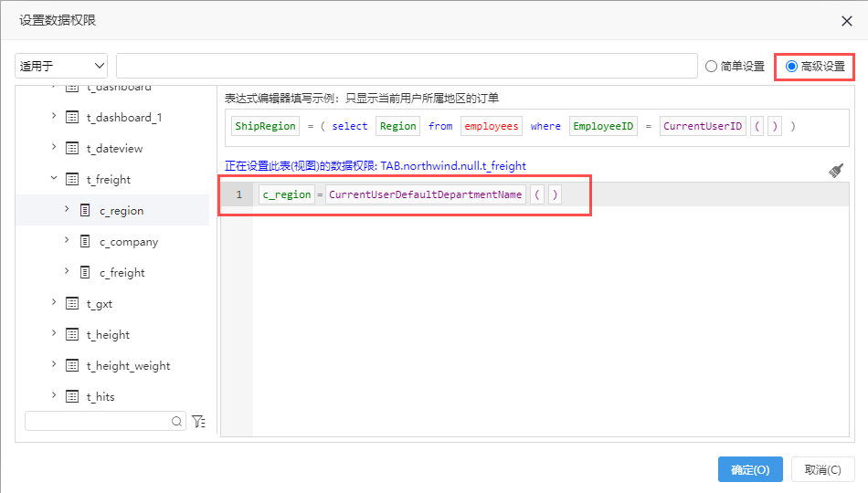
Task: Select the t_height_weight tree row
Action: pyautogui.click(x=112, y=365)
